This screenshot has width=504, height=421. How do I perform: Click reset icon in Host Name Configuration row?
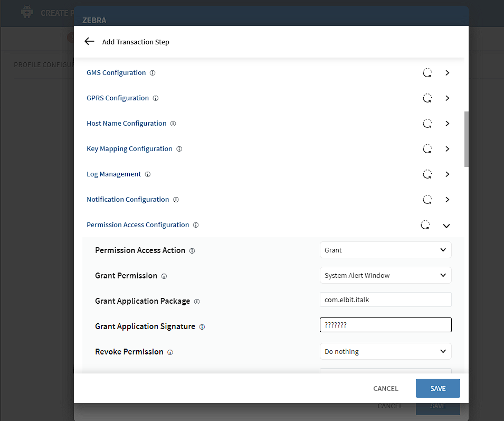tap(427, 124)
